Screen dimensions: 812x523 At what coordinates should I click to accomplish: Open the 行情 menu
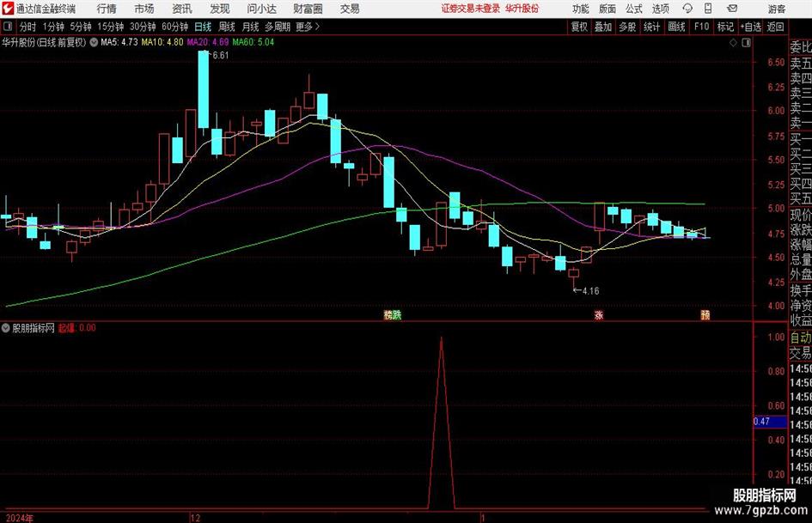click(107, 9)
